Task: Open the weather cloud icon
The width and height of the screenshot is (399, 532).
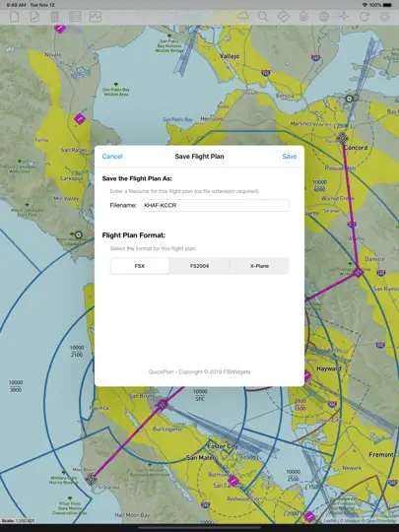Action: (x=243, y=17)
